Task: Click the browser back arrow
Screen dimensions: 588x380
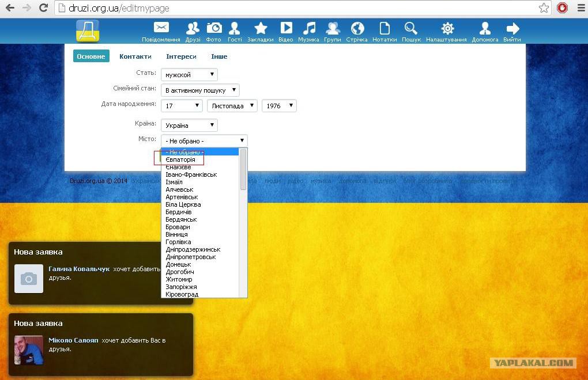Action: coord(10,8)
